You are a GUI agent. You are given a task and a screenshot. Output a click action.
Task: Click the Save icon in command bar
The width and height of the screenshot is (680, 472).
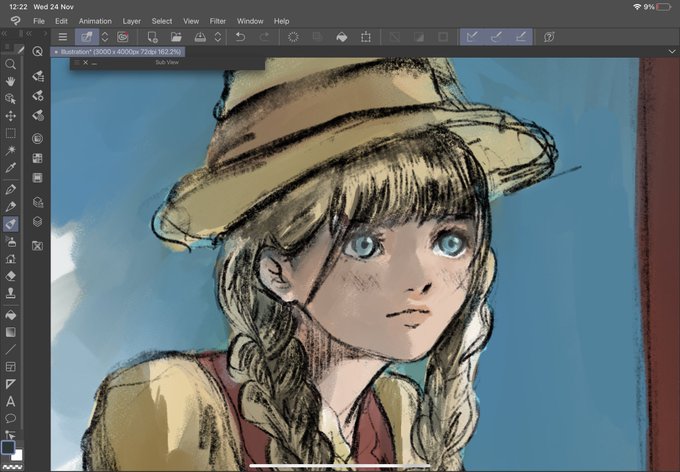click(x=200, y=37)
